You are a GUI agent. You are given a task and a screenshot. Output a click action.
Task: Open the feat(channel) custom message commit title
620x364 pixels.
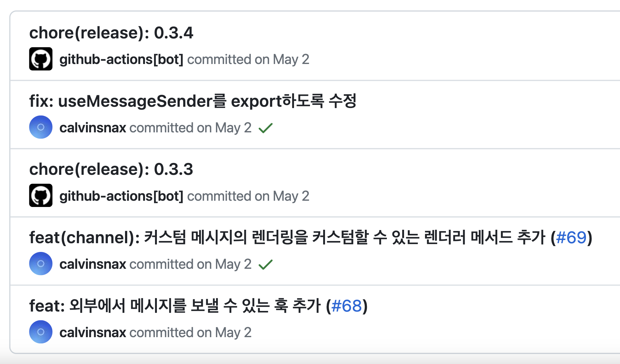pos(287,238)
